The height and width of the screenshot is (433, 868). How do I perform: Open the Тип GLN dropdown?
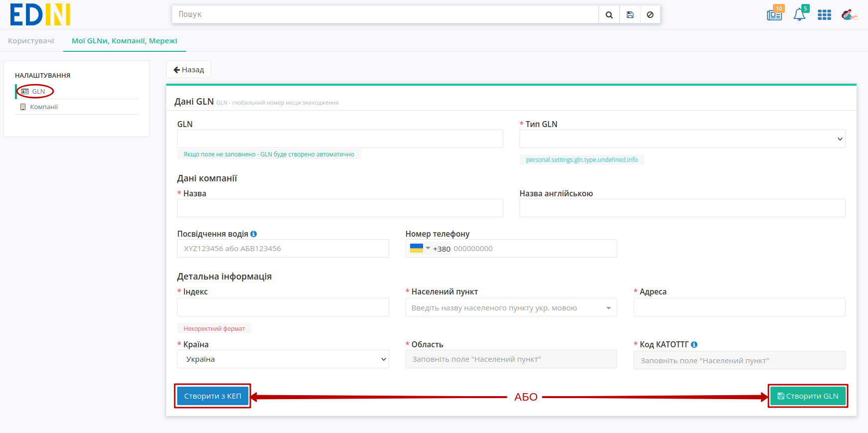(682, 139)
